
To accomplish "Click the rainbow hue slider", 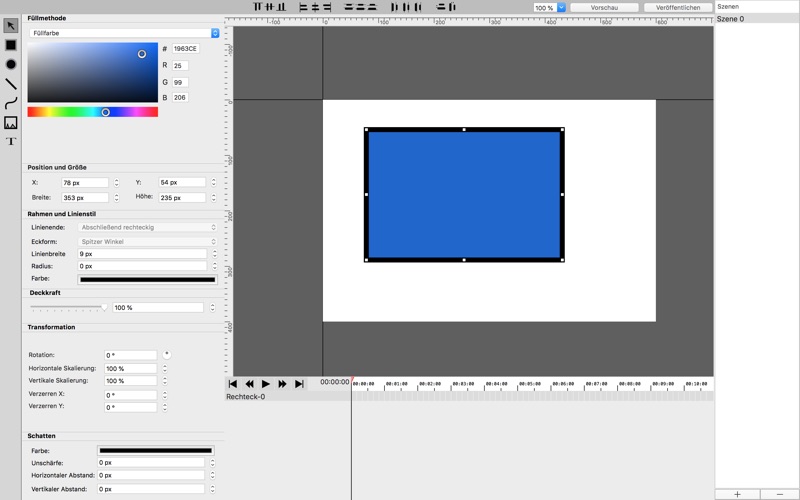I will click(93, 112).
